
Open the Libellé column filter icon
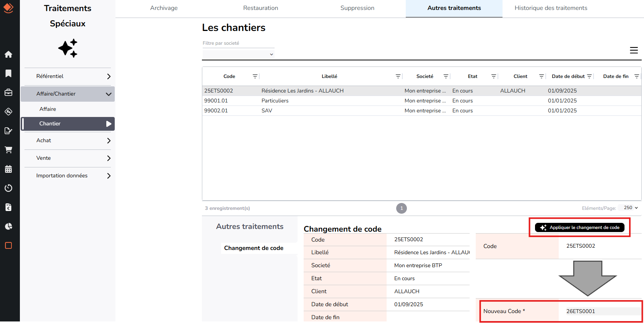click(398, 76)
